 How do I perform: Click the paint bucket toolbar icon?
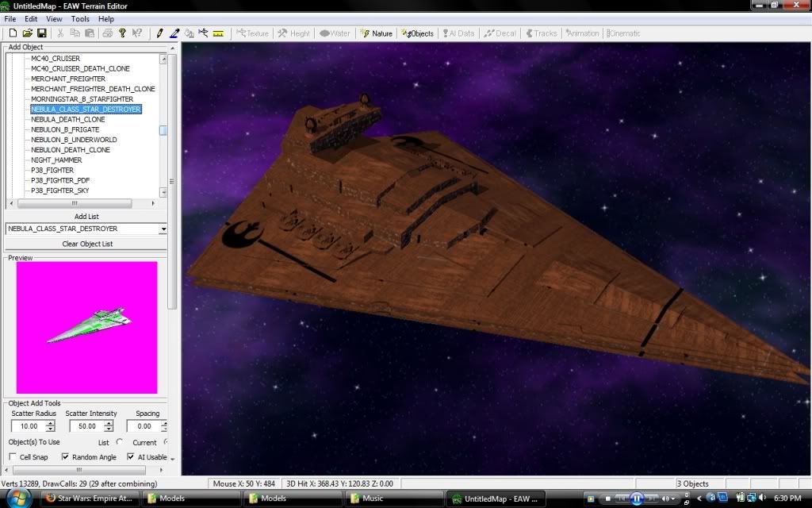[x=189, y=33]
